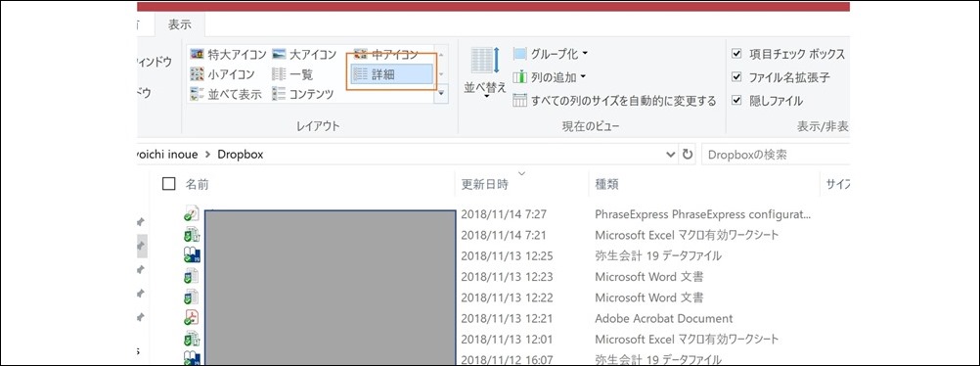Click the Excel file icon dated 2018/11/13 12:01
The width and height of the screenshot is (980, 366).
pyautogui.click(x=192, y=339)
